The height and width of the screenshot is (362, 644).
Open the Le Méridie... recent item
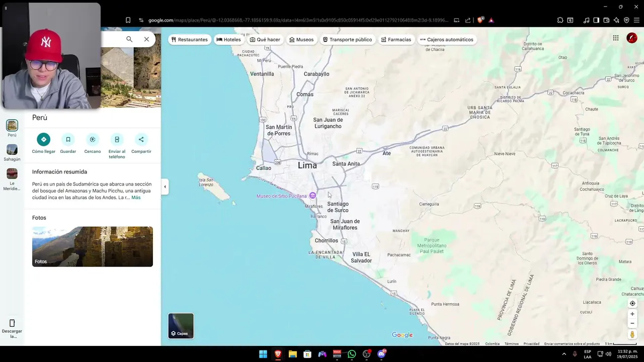(12, 179)
